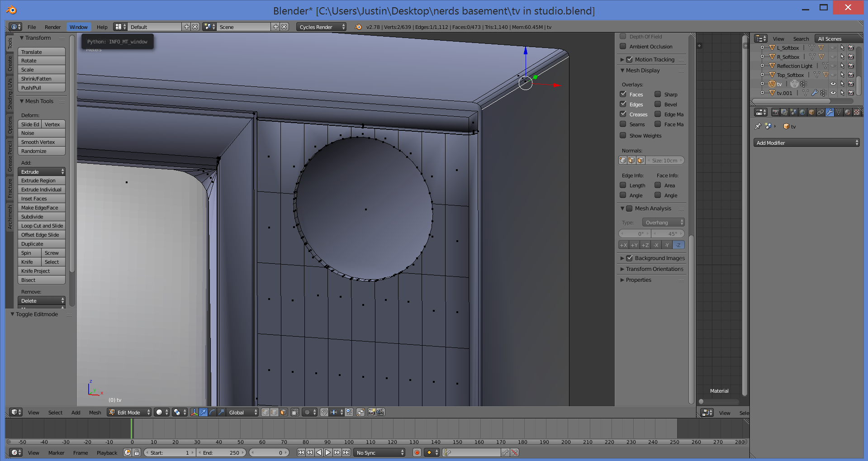Screen dimensions: 868x461
Task: Open the Modifiers wrench tab
Action: (830, 112)
